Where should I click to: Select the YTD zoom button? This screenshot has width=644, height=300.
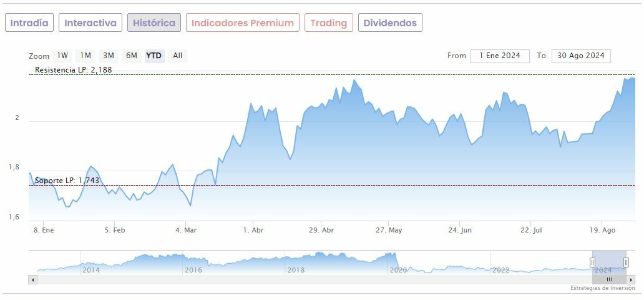(154, 56)
